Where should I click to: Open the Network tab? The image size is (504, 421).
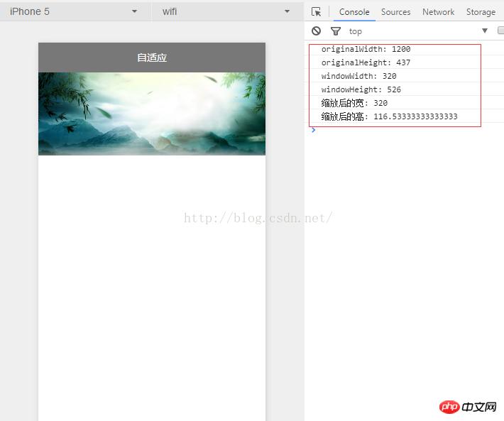point(438,11)
